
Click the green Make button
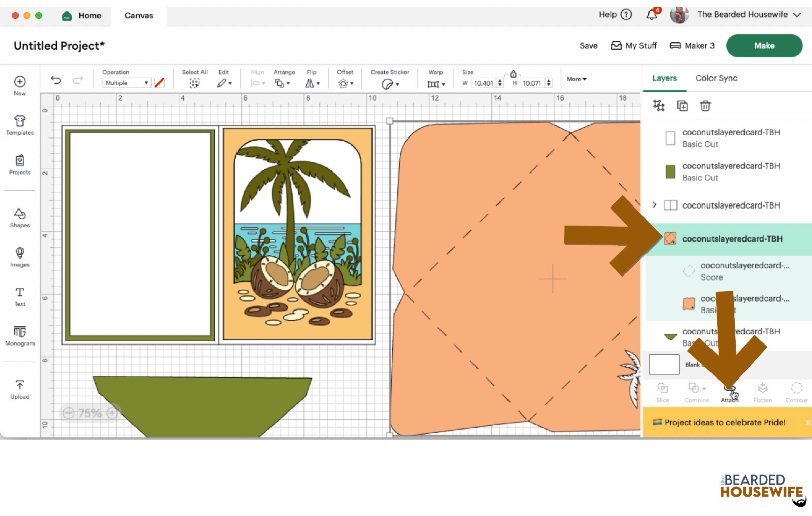pos(764,45)
